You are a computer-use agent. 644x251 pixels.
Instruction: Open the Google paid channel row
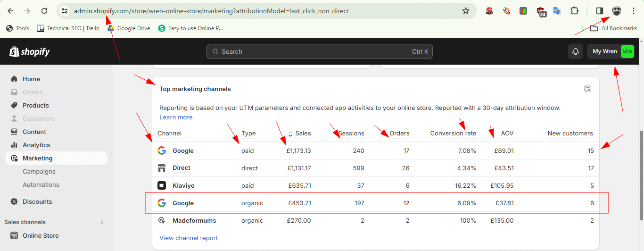[376, 151]
